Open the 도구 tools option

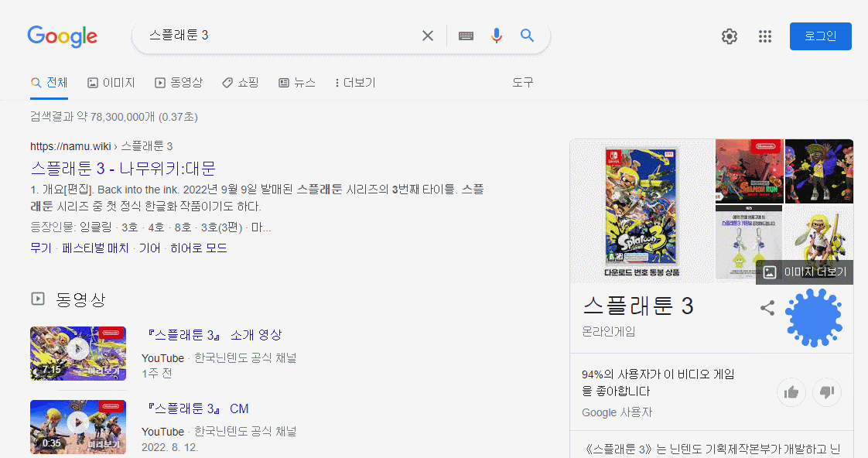point(522,83)
